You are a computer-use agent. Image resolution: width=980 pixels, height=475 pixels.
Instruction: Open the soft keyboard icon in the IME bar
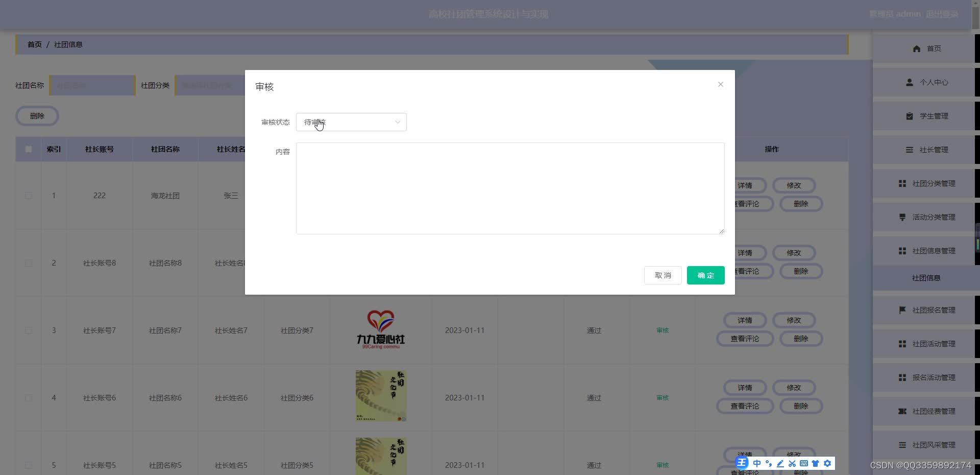coord(803,463)
